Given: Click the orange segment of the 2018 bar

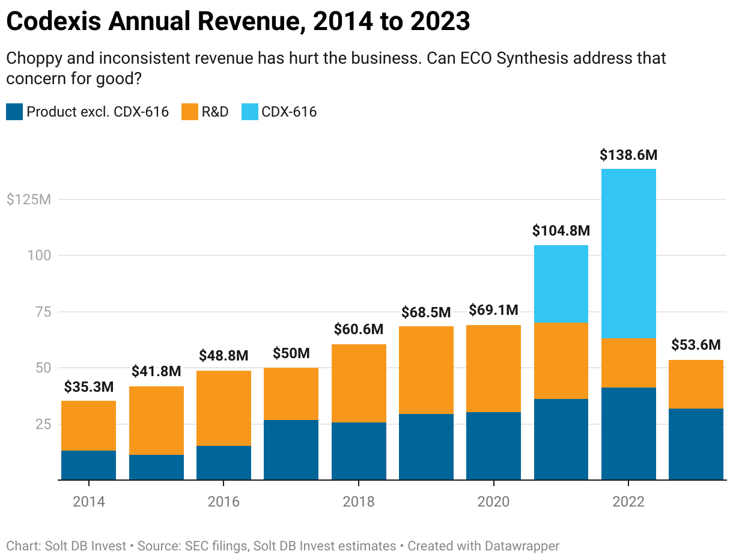Looking at the screenshot, I should 359,383.
